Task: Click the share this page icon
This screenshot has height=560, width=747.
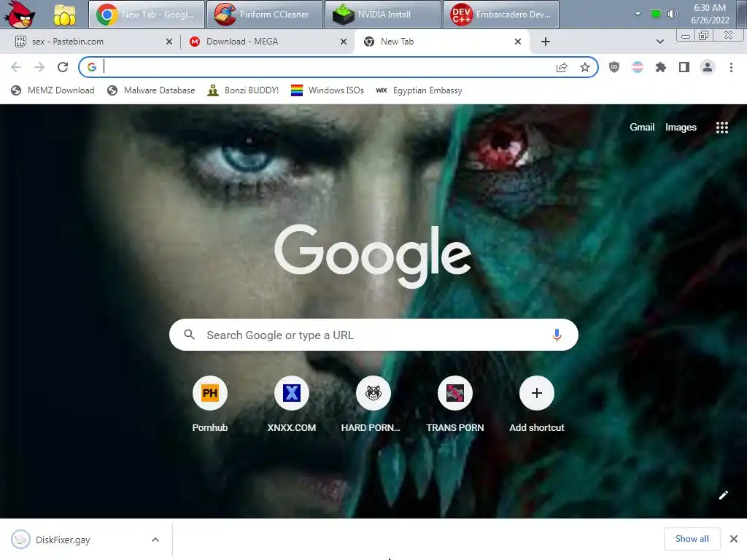Action: tap(562, 68)
